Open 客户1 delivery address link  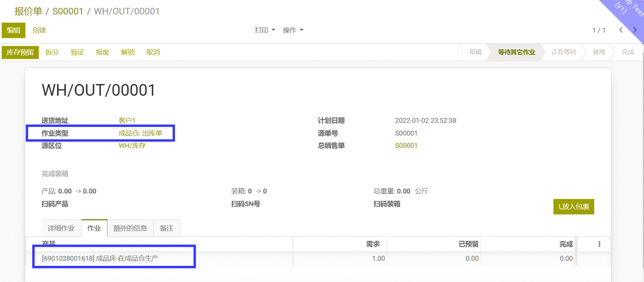tap(127, 121)
